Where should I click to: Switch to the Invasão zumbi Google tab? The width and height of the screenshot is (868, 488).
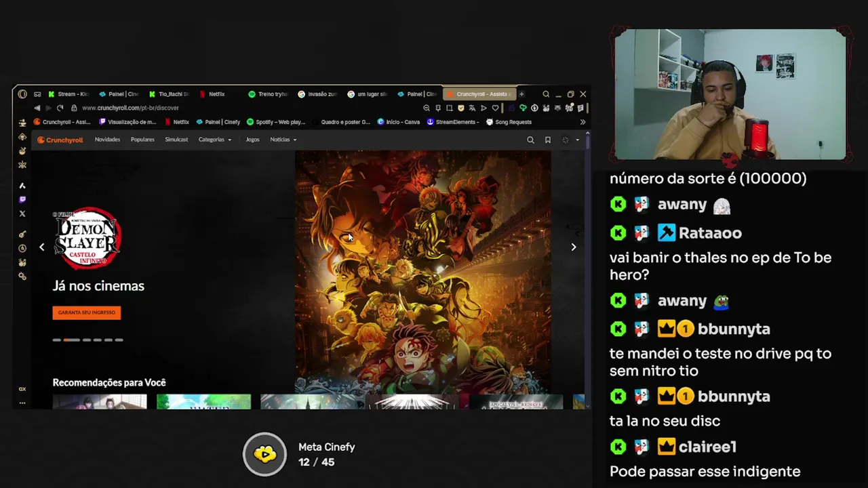click(x=317, y=94)
